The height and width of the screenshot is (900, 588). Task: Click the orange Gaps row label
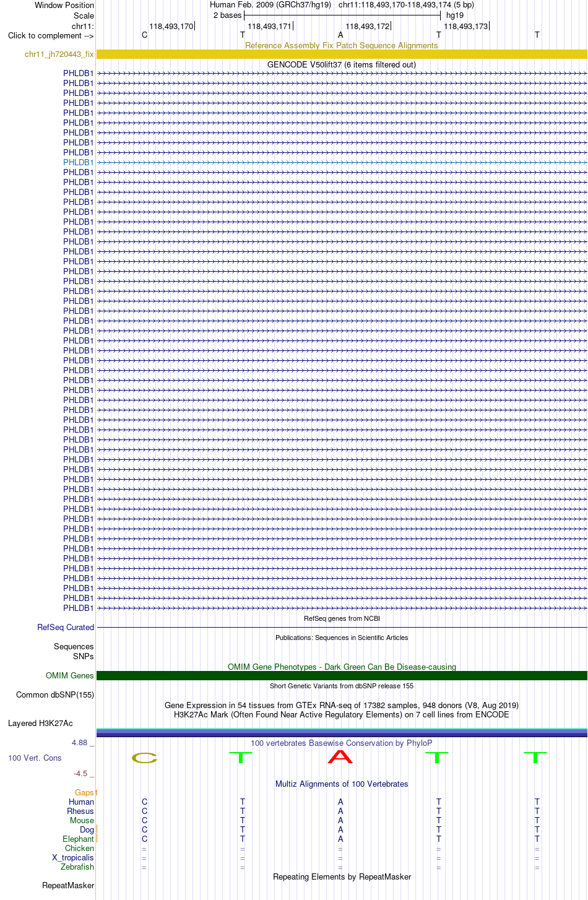(85, 792)
